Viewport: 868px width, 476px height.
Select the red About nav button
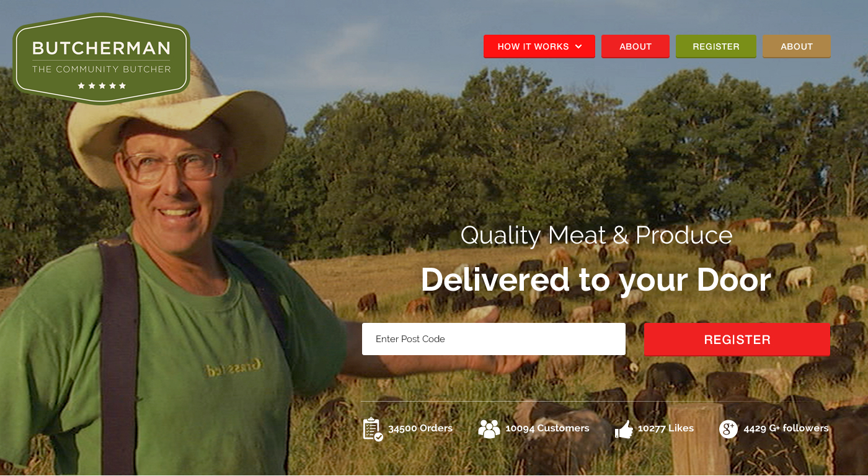pyautogui.click(x=635, y=46)
